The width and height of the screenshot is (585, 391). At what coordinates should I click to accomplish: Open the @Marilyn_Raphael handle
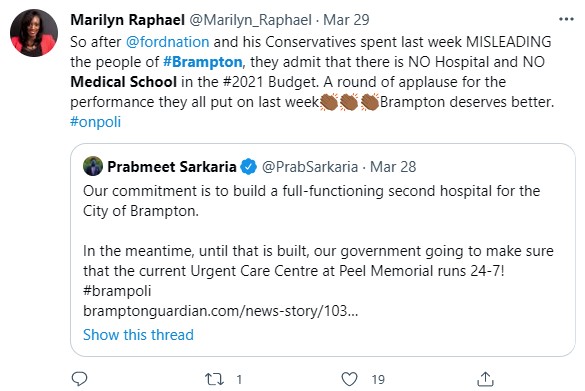click(250, 20)
